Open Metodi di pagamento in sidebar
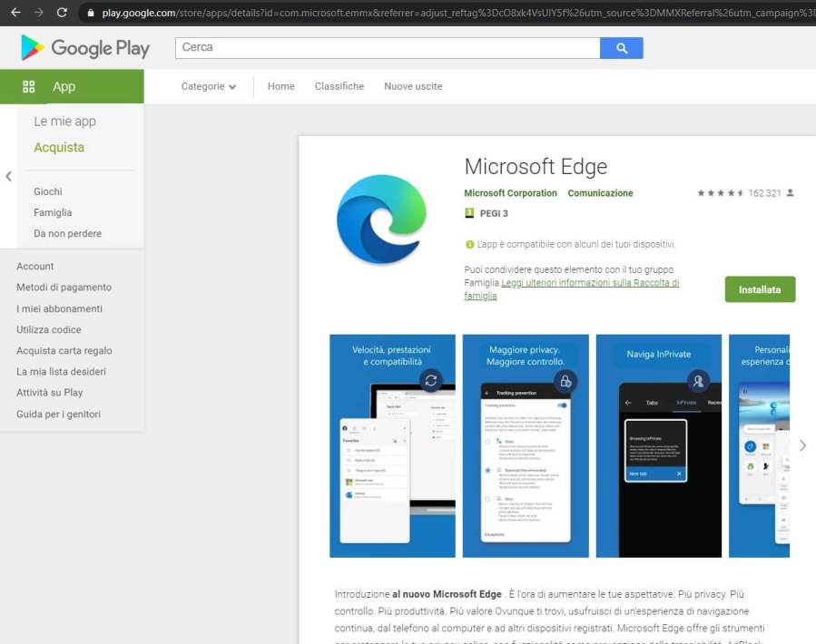This screenshot has width=816, height=644. 64,288
